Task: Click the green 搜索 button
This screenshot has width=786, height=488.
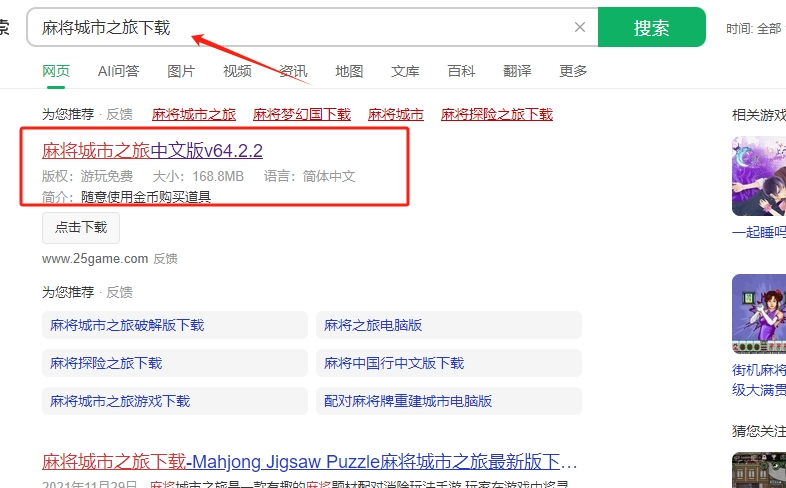Action: pos(651,27)
